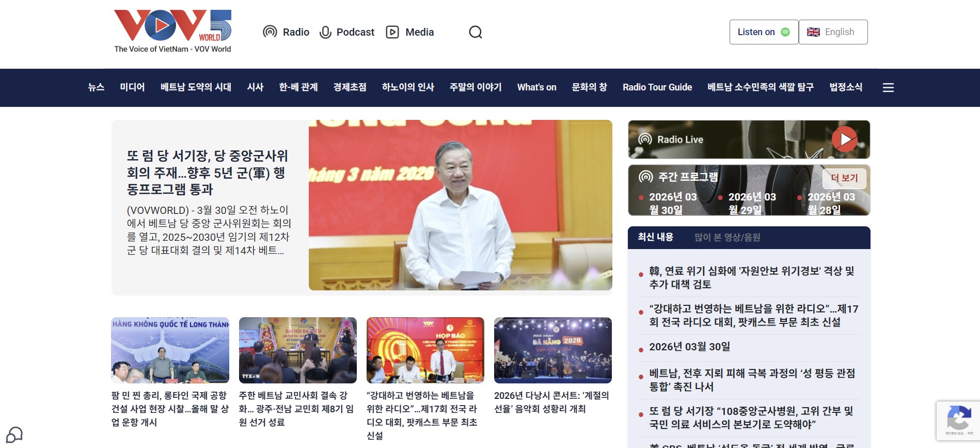Screen dimensions: 980x448
Task: Click the Radio Live broadcast icon
Action: 645,139
